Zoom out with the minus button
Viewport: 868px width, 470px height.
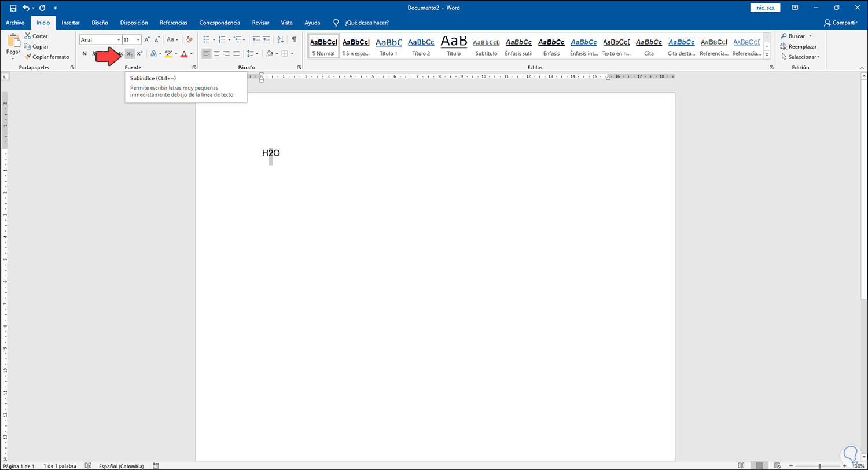coord(790,465)
